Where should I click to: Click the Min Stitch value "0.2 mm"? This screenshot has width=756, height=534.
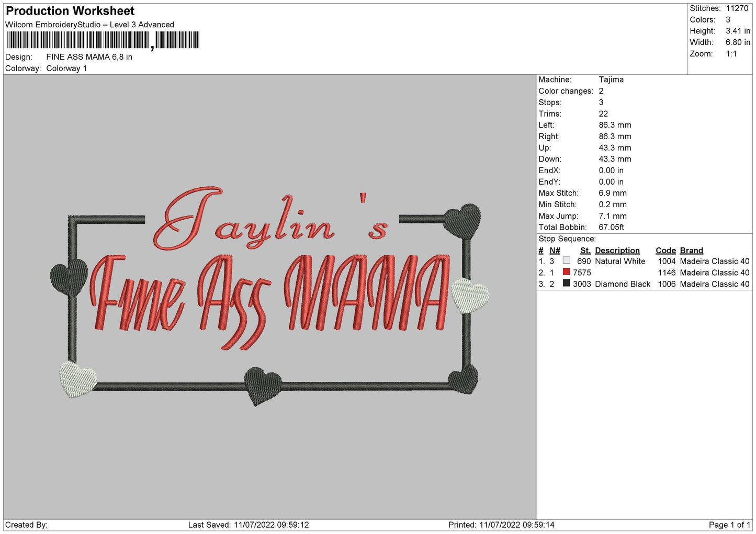613,204
